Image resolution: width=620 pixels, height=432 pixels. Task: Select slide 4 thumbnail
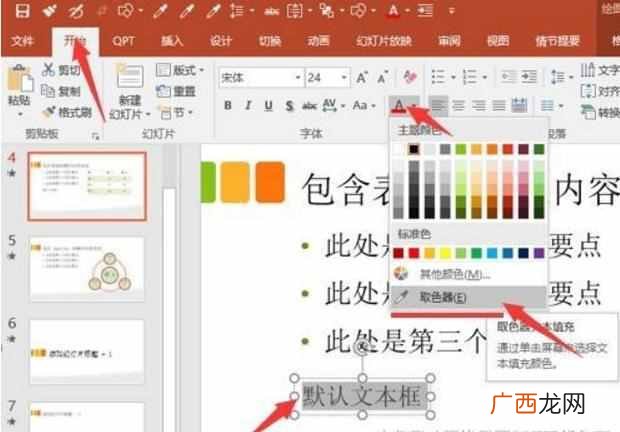(x=87, y=186)
